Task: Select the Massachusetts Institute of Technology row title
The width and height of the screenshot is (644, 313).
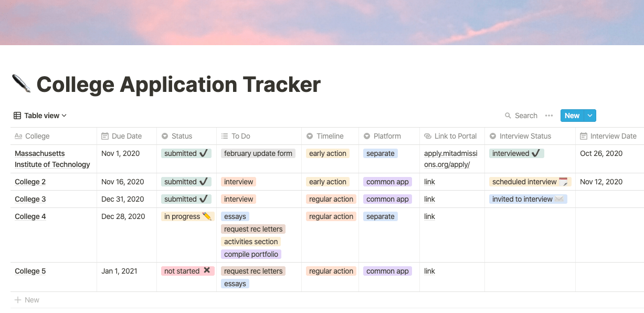Action: pos(52,159)
